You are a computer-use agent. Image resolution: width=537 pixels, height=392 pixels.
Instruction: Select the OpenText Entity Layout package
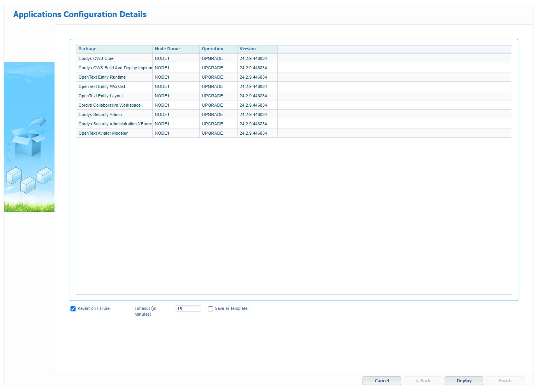[x=100, y=96]
